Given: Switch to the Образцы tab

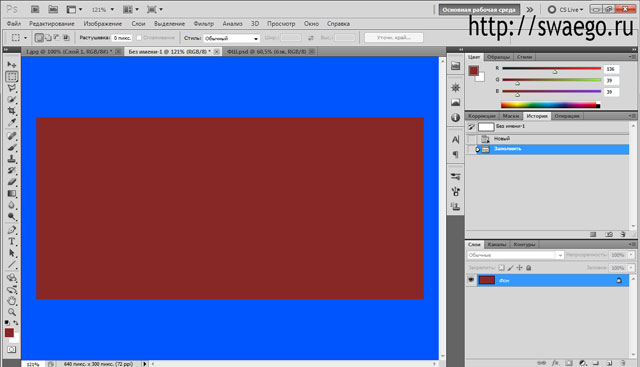Looking at the screenshot, I should click(x=498, y=57).
